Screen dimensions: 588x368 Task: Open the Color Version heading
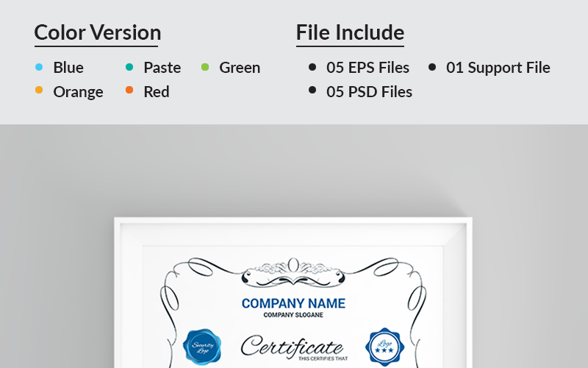click(98, 32)
